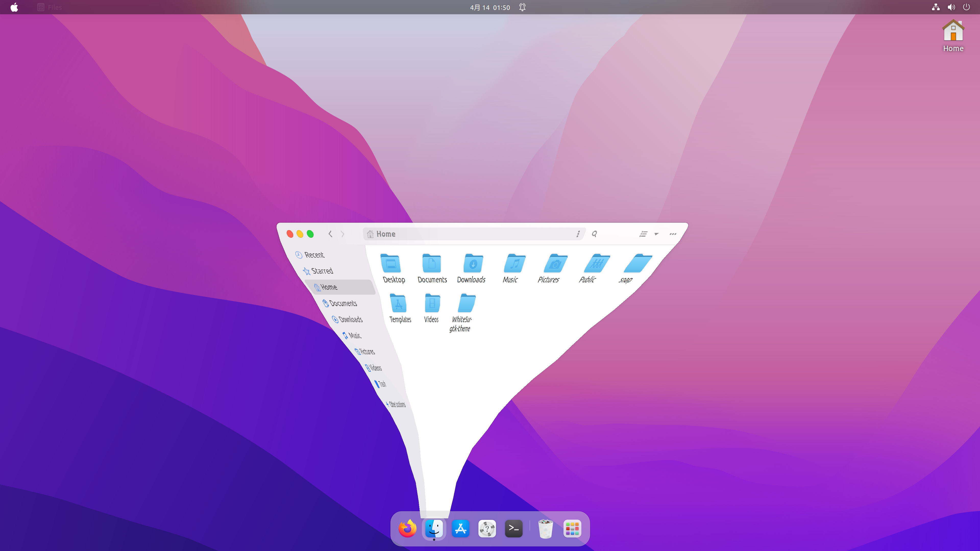
Task: Open the Help lifebuoy dock icon
Action: 487,529
